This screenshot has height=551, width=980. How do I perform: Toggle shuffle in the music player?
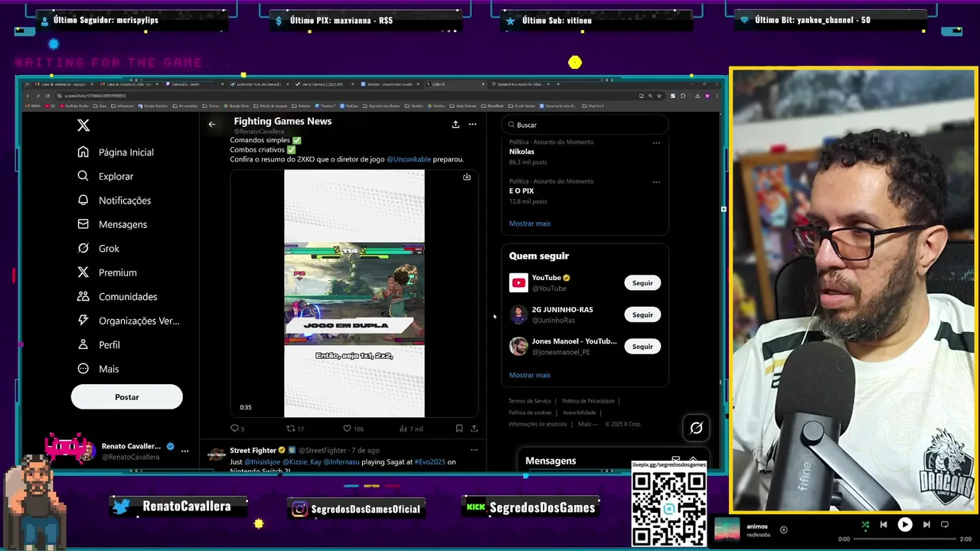point(865,525)
